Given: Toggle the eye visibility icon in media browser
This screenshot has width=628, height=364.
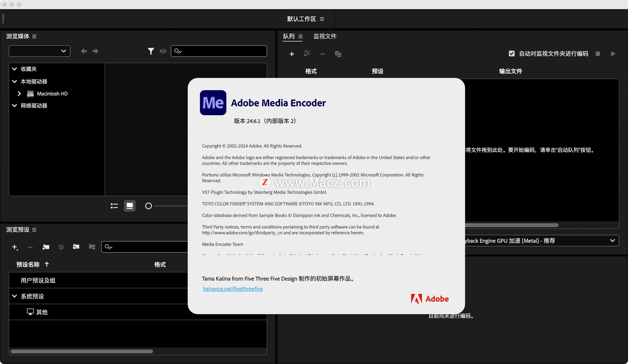Looking at the screenshot, I should [163, 51].
